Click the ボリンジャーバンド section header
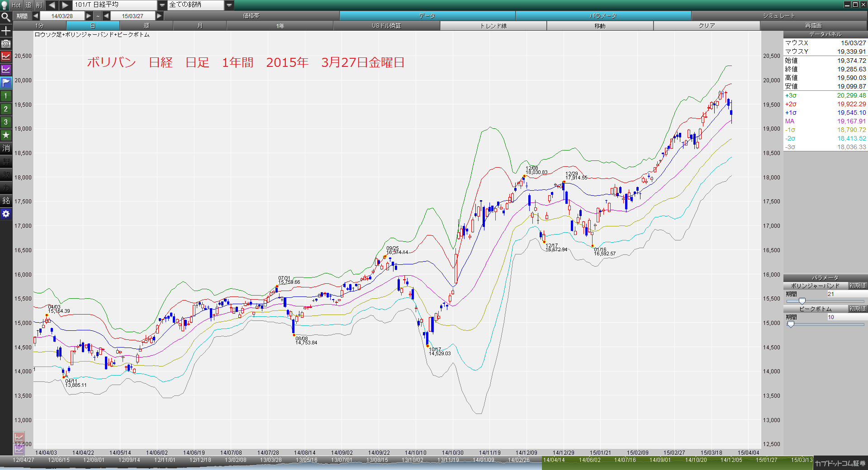868x470 pixels. (815, 286)
